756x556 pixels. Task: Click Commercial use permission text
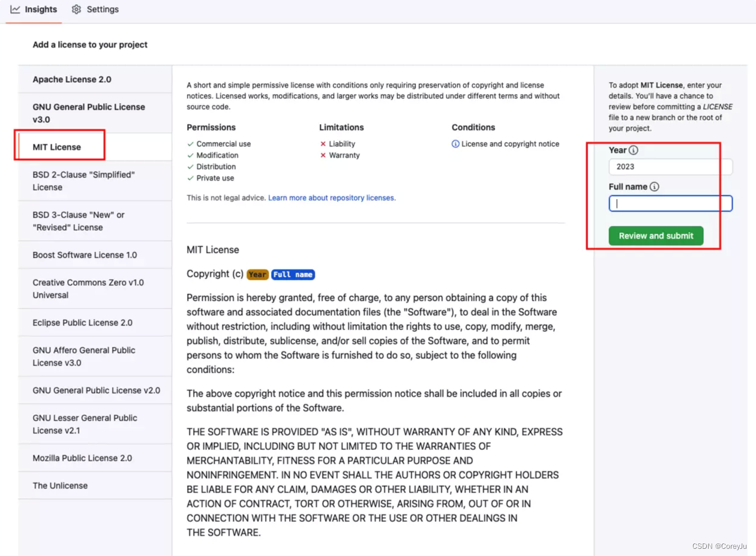point(224,144)
